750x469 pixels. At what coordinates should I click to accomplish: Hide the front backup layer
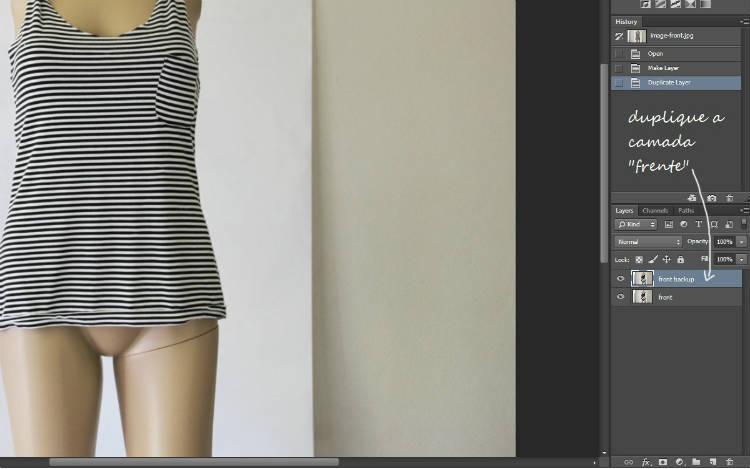(620, 279)
